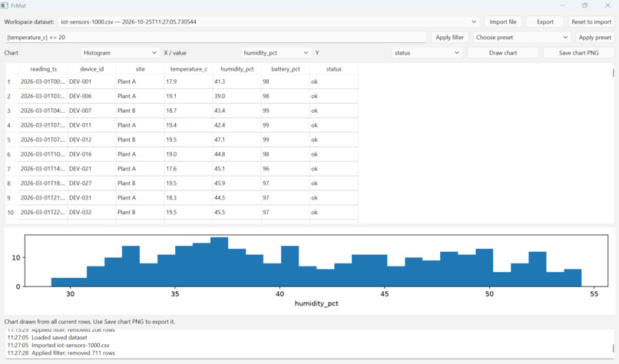This screenshot has width=619, height=364.
Task: Click battery cell 96 in row 7
Action: pos(286,169)
